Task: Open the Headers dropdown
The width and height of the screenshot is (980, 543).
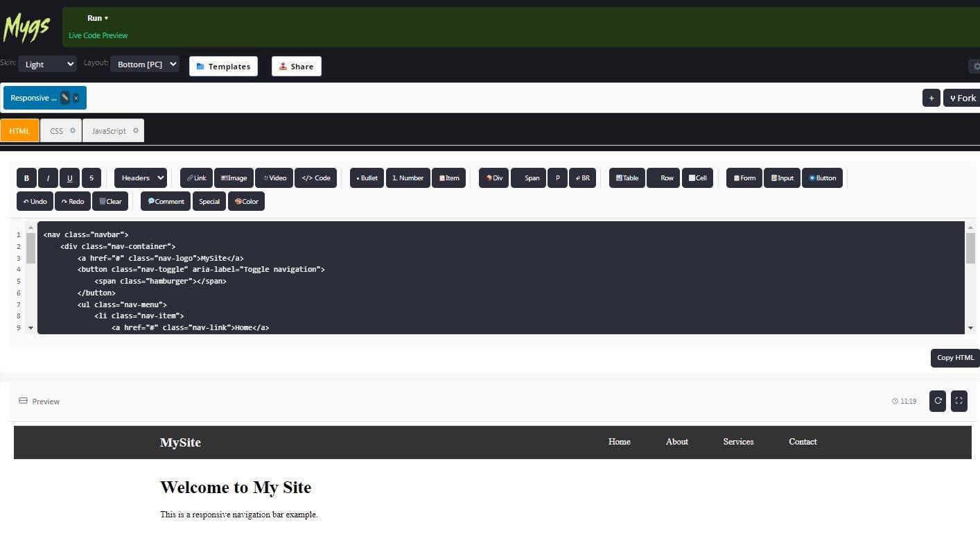Action: click(141, 178)
